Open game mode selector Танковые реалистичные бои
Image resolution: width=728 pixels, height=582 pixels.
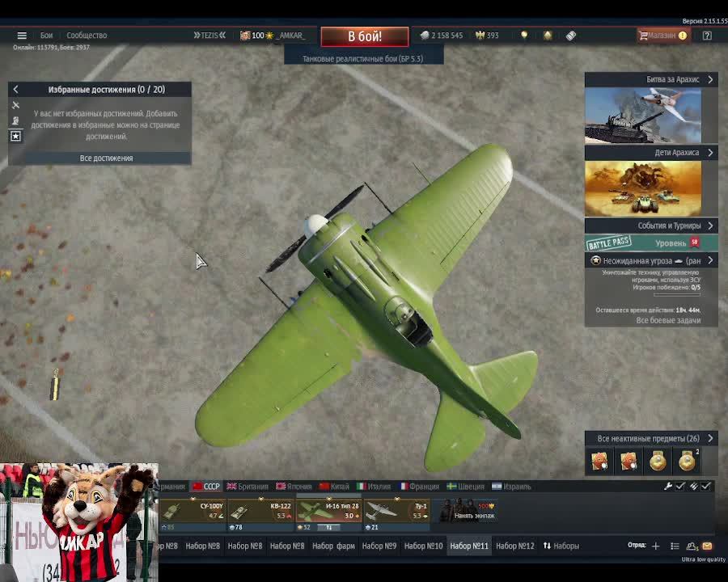(x=363, y=58)
